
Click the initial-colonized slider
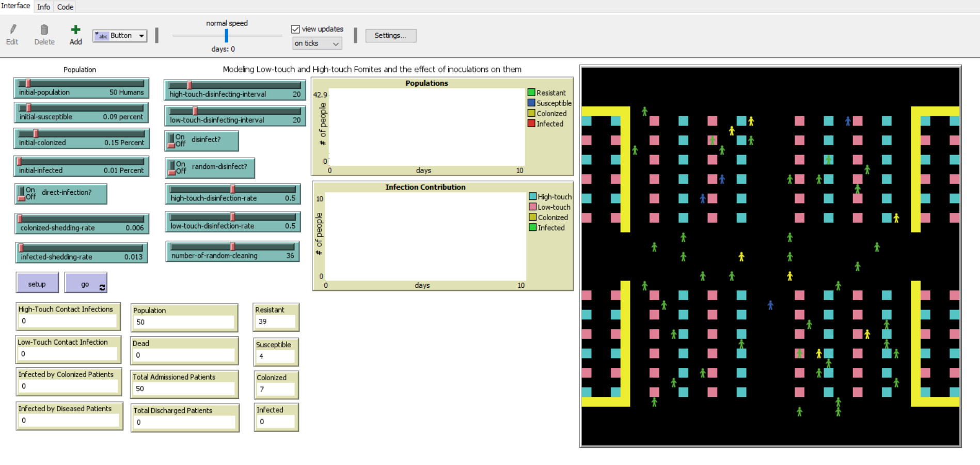coord(82,138)
